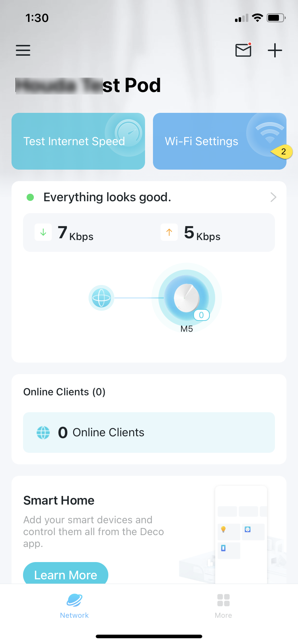Expand the network status chevron
Image resolution: width=298 pixels, height=644 pixels.
pos(273,197)
